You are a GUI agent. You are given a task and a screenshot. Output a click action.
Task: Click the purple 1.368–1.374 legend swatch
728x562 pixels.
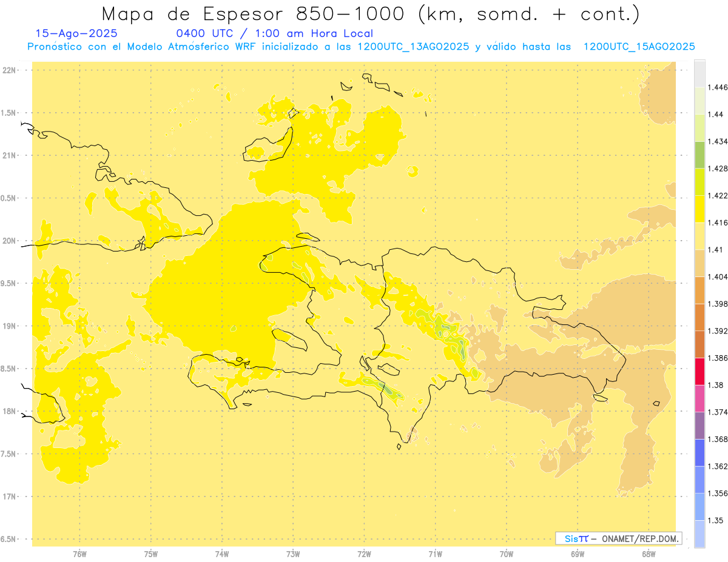pyautogui.click(x=699, y=426)
